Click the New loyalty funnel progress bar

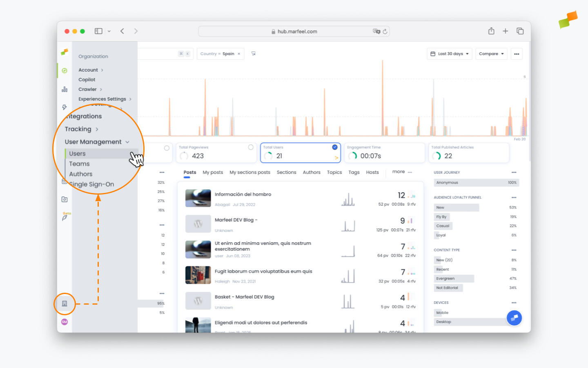tap(456, 207)
